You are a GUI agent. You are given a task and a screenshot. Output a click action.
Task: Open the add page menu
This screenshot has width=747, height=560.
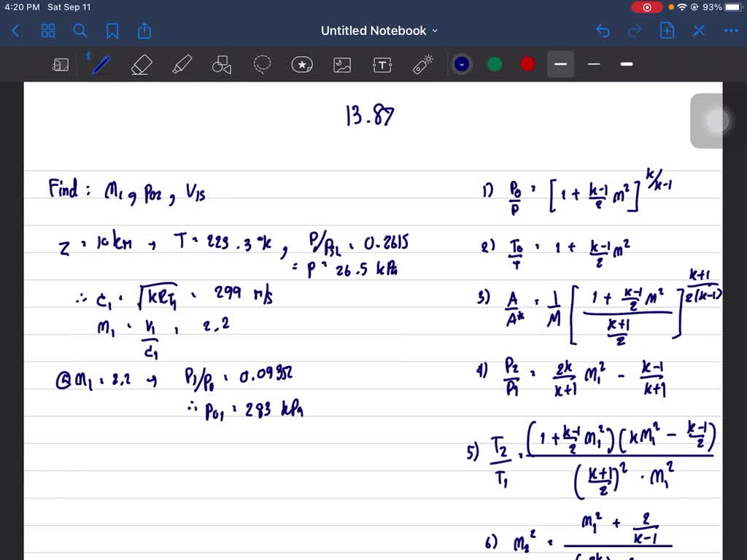click(x=667, y=31)
